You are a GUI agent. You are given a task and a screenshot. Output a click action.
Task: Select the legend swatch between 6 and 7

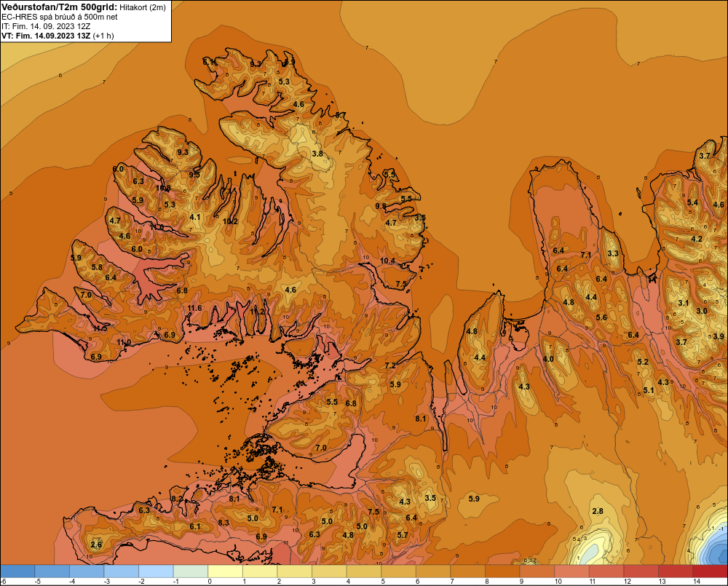pyautogui.click(x=433, y=571)
